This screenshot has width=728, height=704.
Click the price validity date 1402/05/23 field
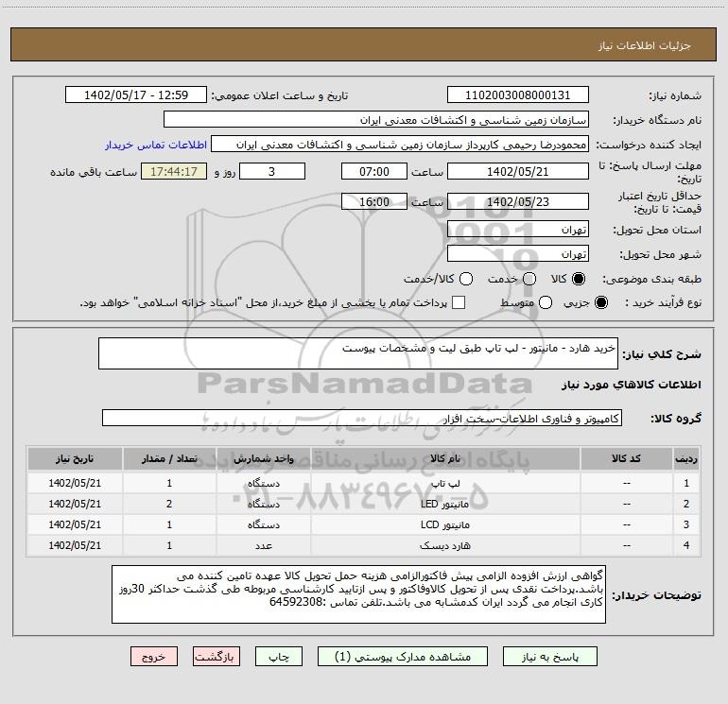[518, 201]
